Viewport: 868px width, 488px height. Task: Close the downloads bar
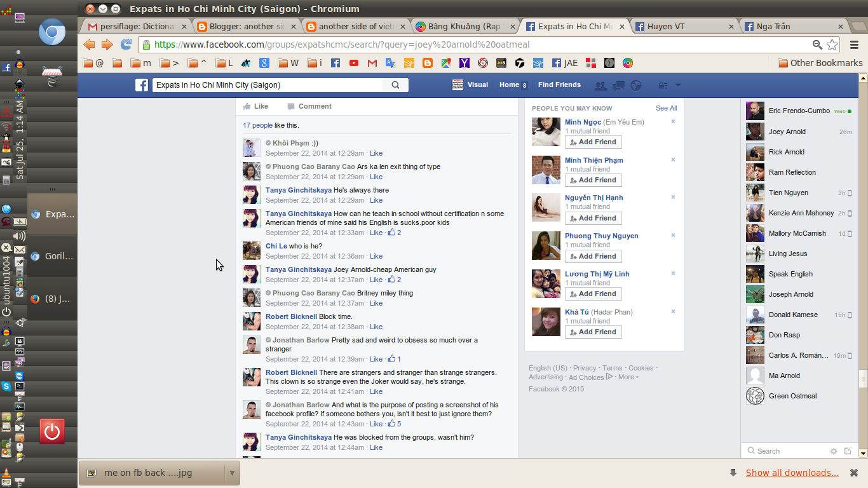(854, 473)
